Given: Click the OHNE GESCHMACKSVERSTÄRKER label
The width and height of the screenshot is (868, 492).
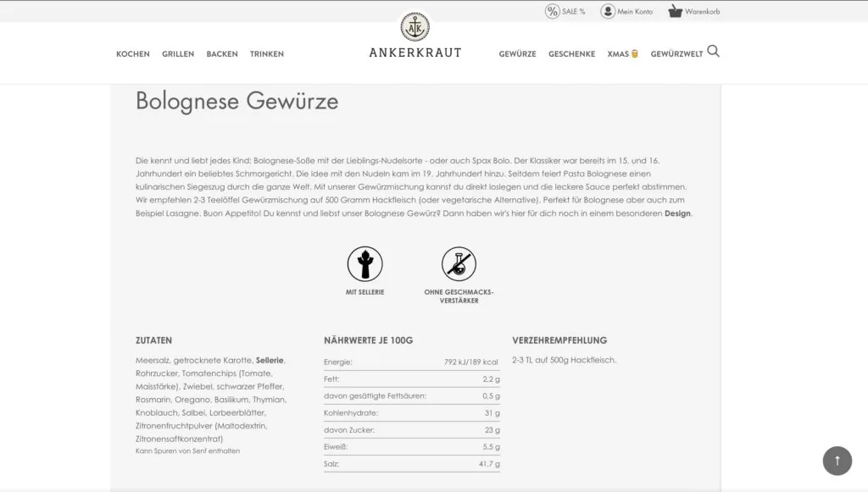Looking at the screenshot, I should point(459,296).
